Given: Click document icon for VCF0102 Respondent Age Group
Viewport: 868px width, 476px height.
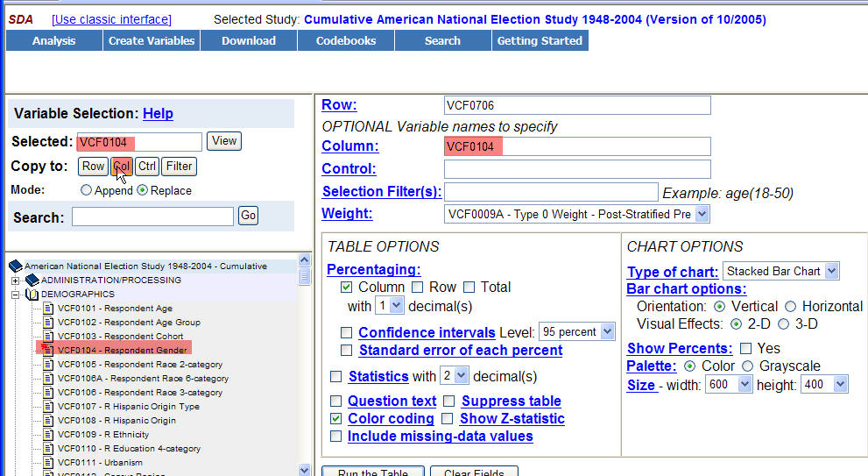Looking at the screenshot, I should click(x=49, y=323).
